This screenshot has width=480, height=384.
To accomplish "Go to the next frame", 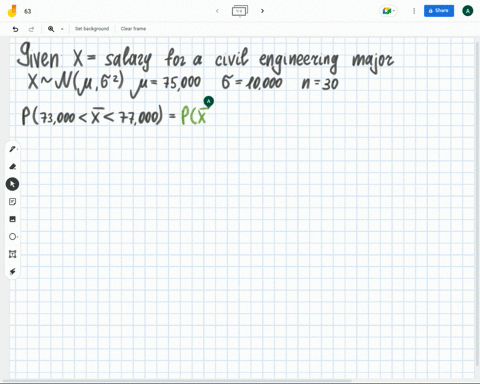I will pos(262,11).
